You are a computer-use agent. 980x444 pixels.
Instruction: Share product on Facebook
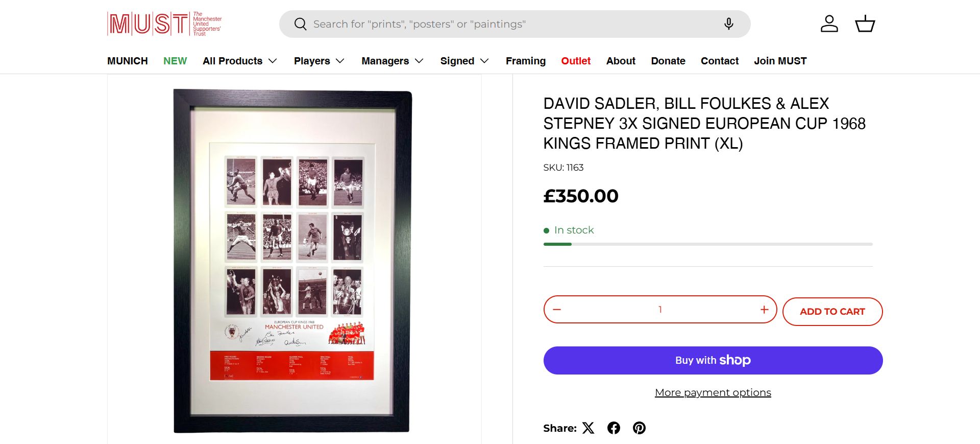614,428
